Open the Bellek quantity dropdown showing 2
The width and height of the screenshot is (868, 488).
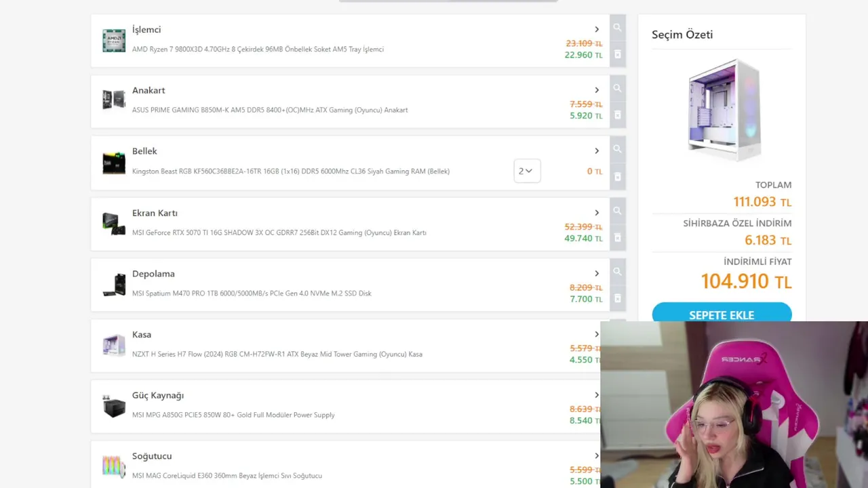pos(527,171)
